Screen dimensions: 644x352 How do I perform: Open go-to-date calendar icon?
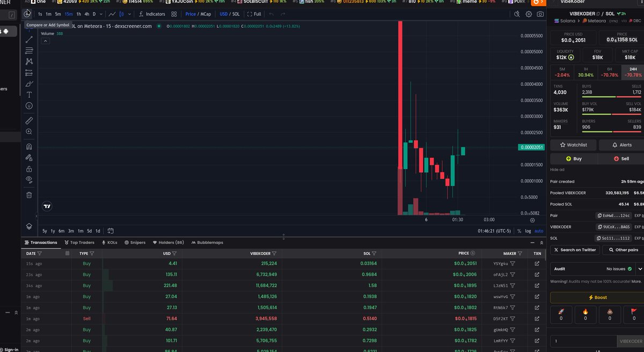[x=110, y=231]
